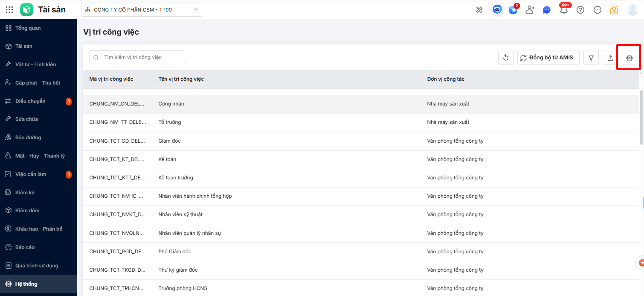Click Đồng bộ từ AMIS button
This screenshot has height=296, width=644.
click(x=548, y=58)
